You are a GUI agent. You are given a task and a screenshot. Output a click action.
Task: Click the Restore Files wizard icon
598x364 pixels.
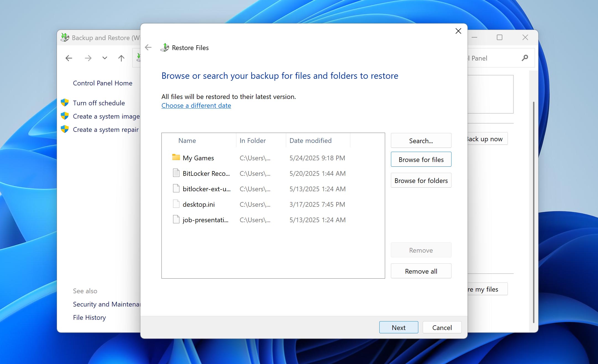(x=165, y=48)
